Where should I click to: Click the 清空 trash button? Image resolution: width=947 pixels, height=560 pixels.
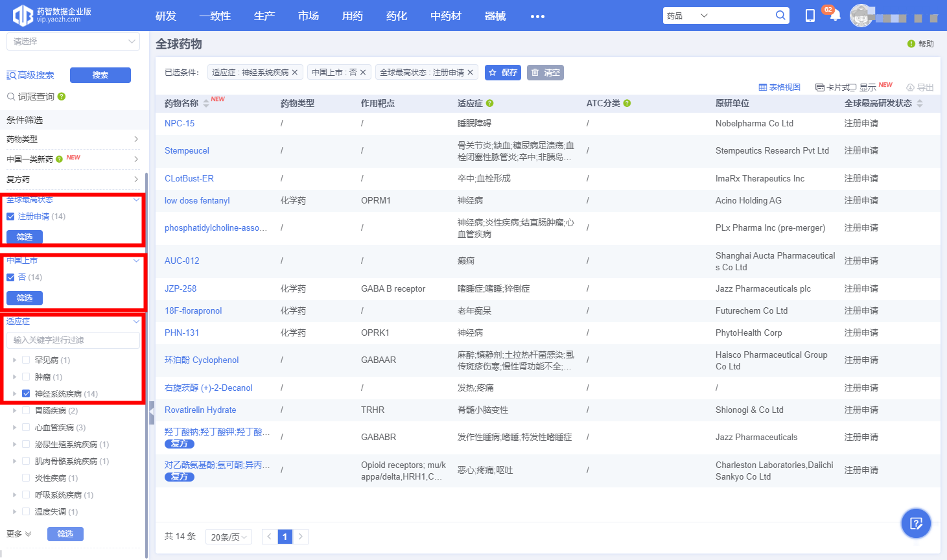pyautogui.click(x=545, y=73)
